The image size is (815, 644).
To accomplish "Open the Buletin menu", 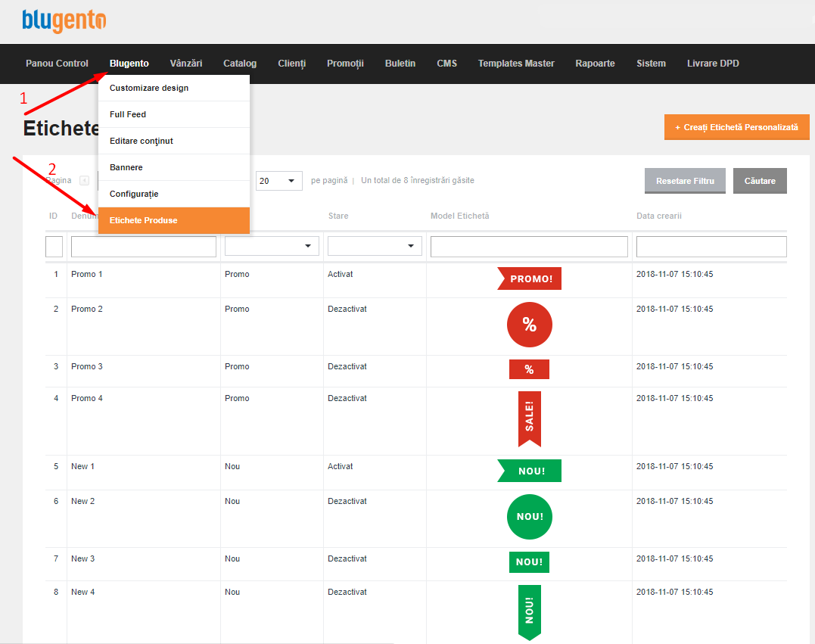I will click(x=400, y=64).
